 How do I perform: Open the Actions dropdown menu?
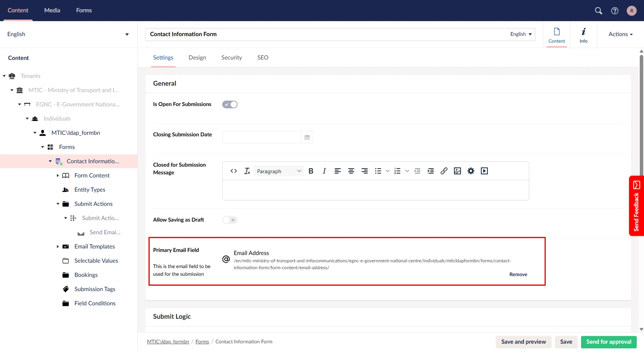click(620, 34)
